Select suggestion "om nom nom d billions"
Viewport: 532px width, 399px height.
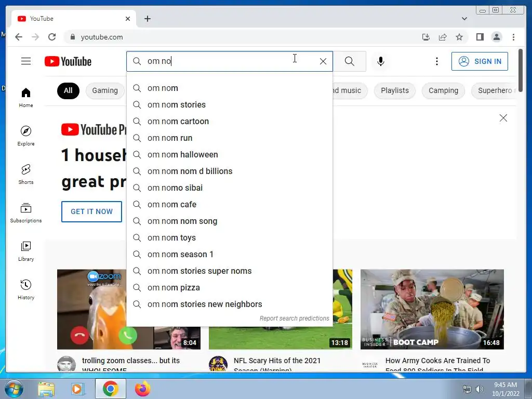tap(230, 171)
